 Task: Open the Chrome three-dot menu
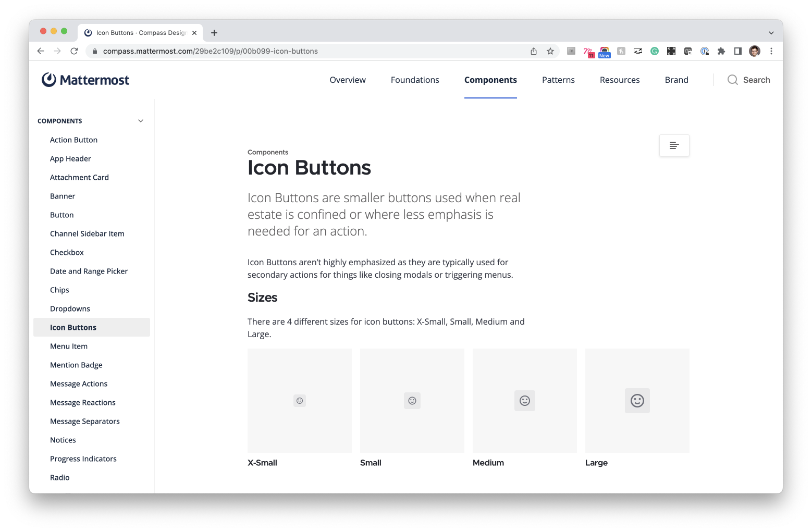[771, 51]
